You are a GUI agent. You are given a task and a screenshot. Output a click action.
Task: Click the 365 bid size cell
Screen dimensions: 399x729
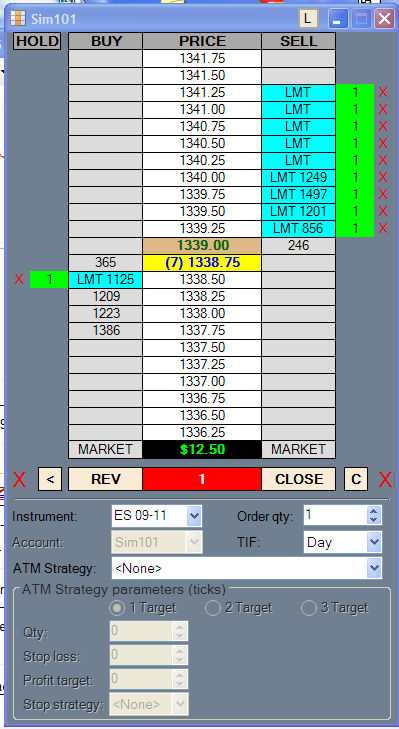click(x=106, y=263)
